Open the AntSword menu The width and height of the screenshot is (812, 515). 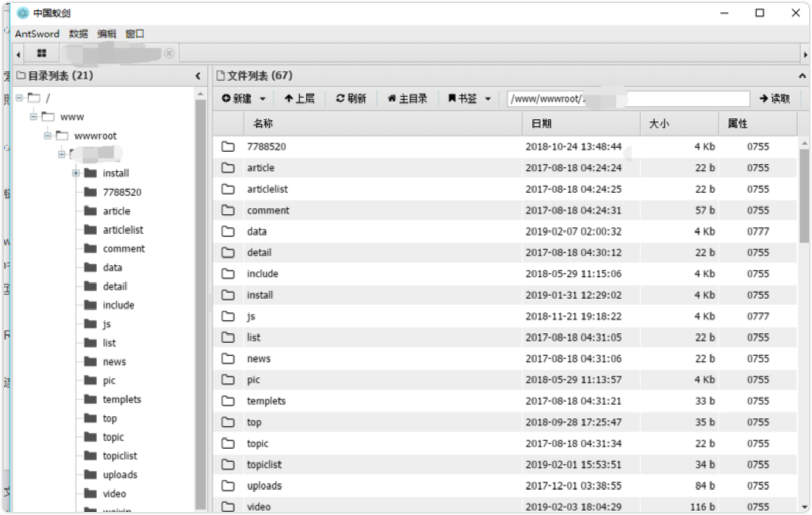[37, 34]
